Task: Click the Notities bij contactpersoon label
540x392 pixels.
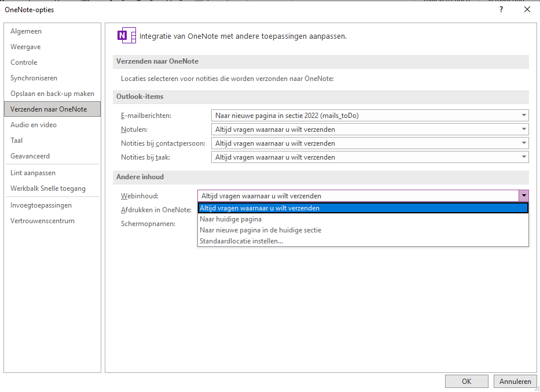Action: 163,143
